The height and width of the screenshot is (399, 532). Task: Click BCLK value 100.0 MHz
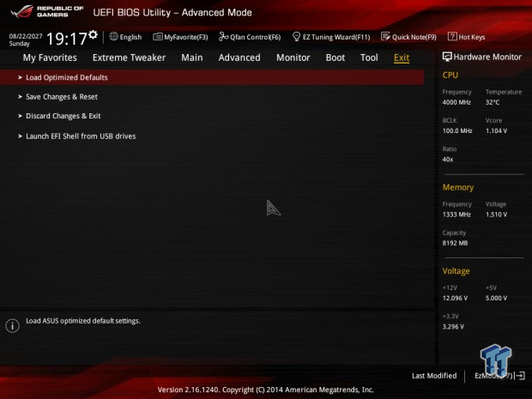457,130
